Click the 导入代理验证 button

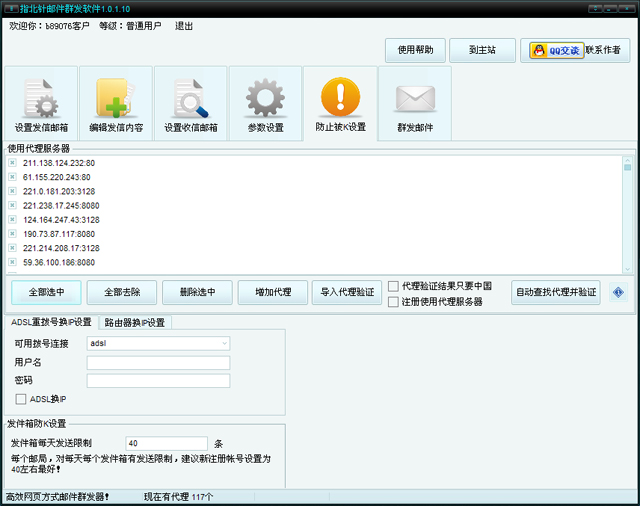pyautogui.click(x=347, y=292)
